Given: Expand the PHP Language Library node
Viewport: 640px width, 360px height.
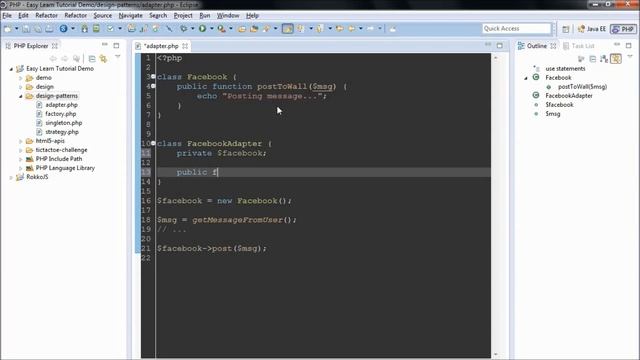Looking at the screenshot, I should click(x=21, y=168).
